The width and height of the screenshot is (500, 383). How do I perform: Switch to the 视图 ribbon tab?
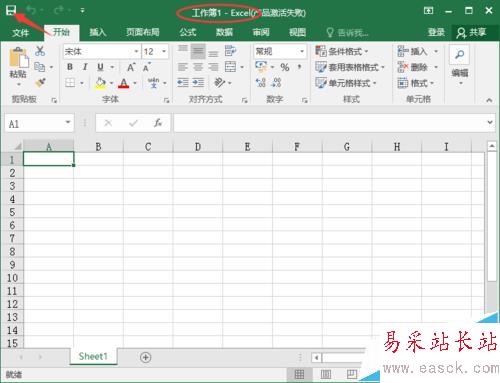pos(297,32)
